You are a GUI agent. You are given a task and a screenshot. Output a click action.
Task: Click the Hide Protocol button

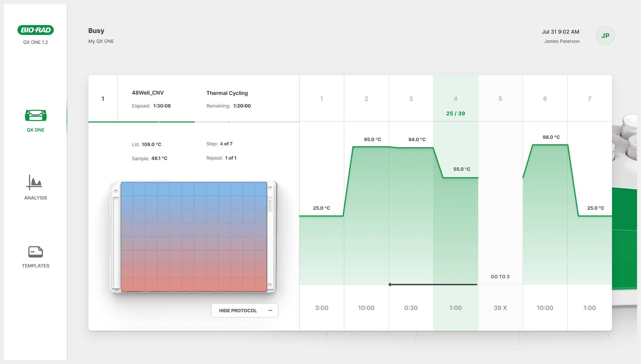238,311
